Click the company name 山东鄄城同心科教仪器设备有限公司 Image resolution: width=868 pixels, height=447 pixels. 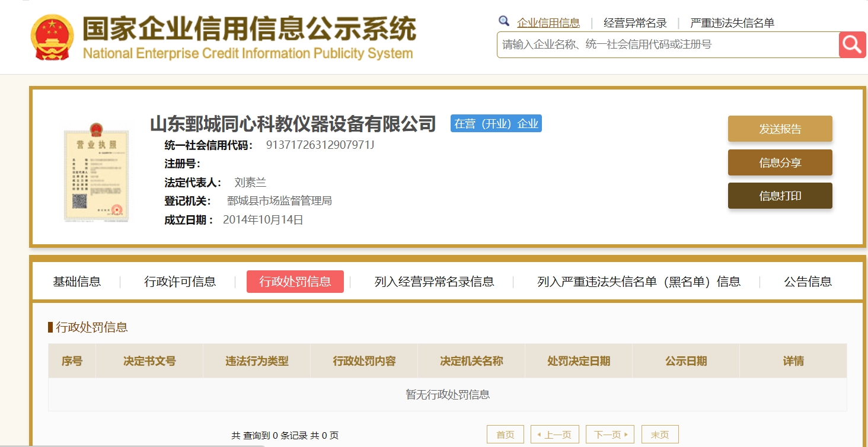click(x=293, y=124)
